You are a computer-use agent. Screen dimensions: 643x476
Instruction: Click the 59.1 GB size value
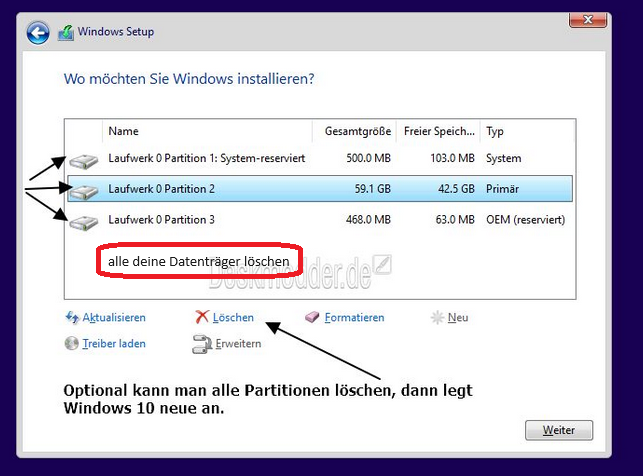pyautogui.click(x=372, y=189)
